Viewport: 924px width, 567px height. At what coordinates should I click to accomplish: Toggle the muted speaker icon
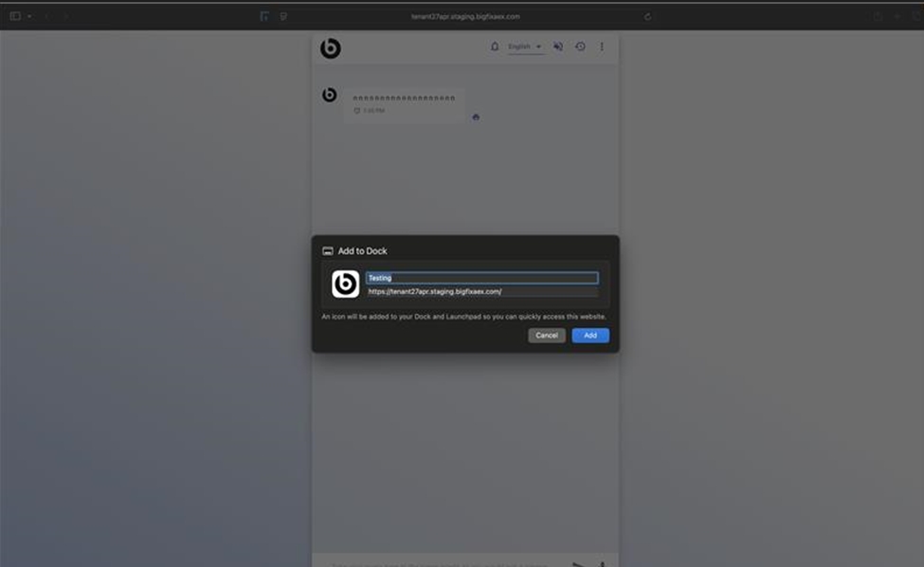point(558,46)
